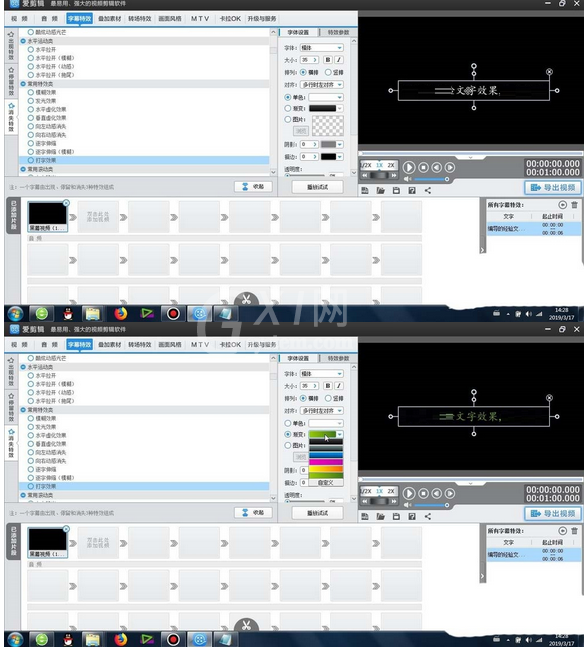This screenshot has height=647, width=587.
Task: Choose 打字效果 effect in upper window list
Action: [x=144, y=160]
